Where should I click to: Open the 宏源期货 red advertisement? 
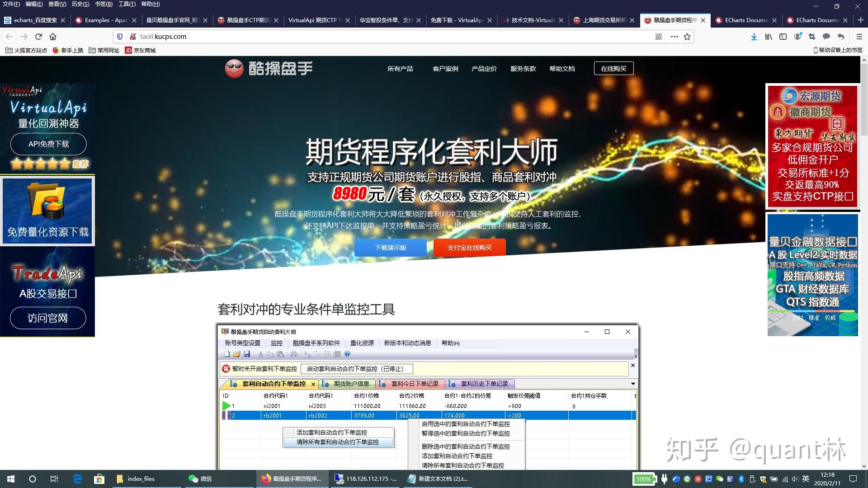pyautogui.click(x=812, y=146)
